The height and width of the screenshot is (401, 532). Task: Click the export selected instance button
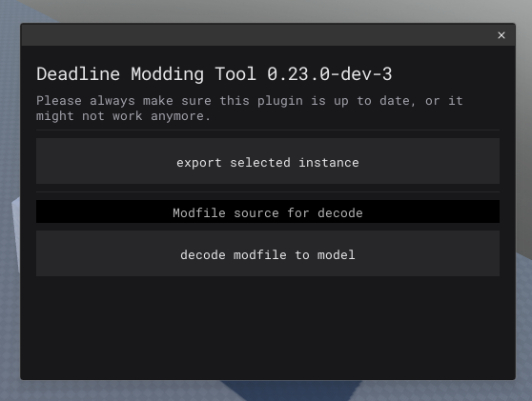[x=268, y=161]
